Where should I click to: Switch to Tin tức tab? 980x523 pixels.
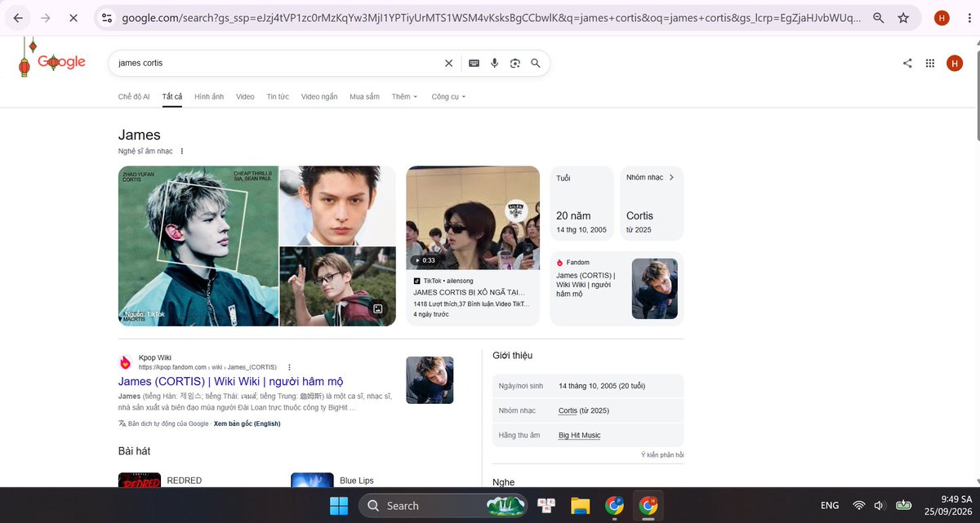pyautogui.click(x=278, y=96)
